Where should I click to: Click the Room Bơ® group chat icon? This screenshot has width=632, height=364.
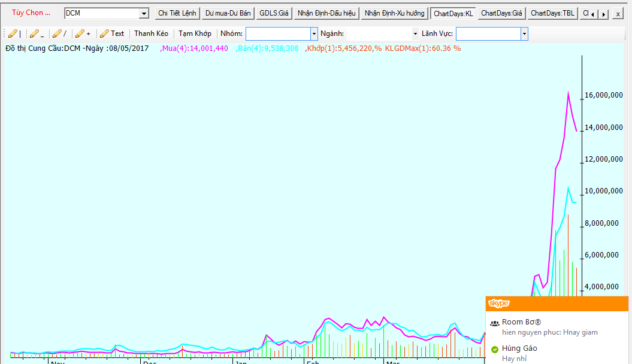(495, 323)
